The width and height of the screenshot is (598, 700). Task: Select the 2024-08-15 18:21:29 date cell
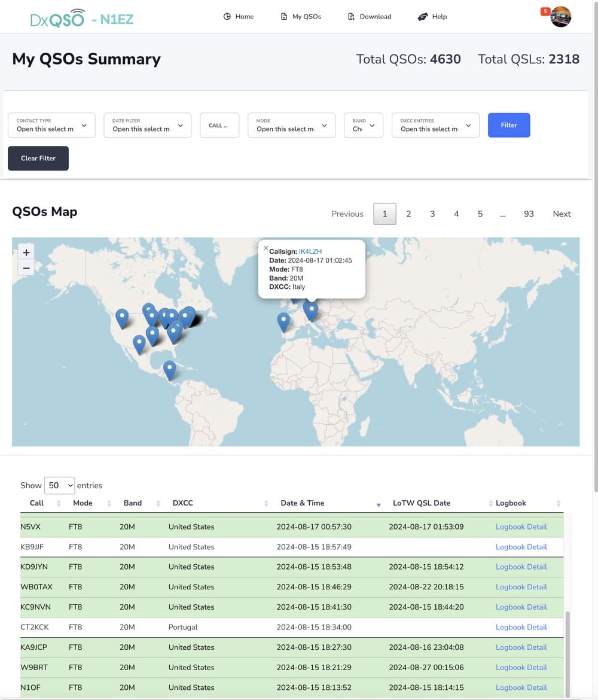click(314, 668)
